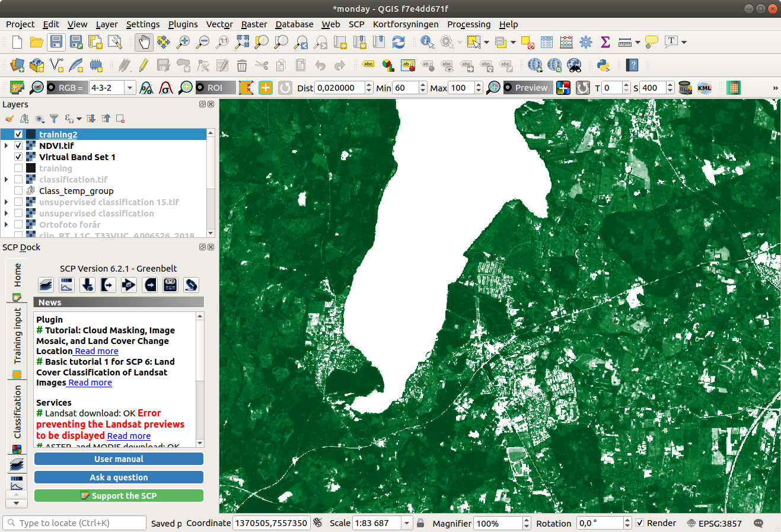Open the SCP menu
This screenshot has width=781, height=532.
coord(356,24)
